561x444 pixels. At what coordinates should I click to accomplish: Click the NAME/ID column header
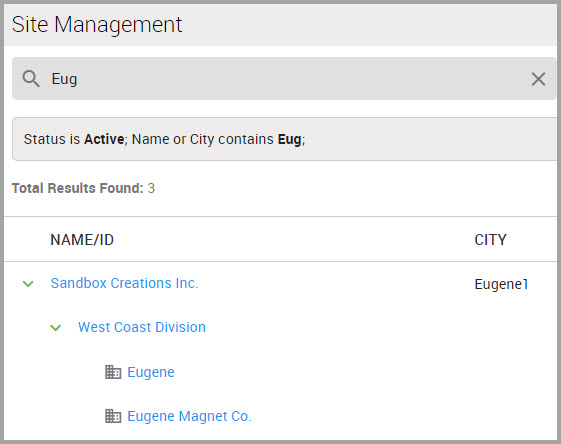point(82,240)
